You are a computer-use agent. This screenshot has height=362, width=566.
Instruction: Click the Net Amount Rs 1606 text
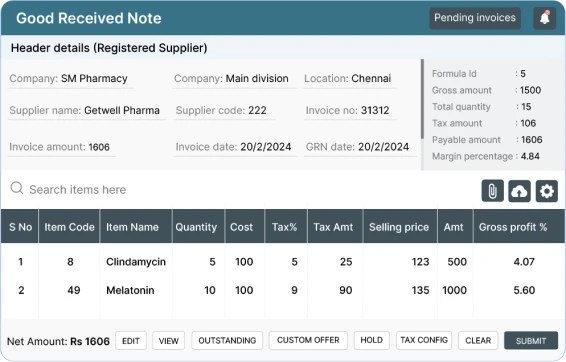(x=58, y=341)
